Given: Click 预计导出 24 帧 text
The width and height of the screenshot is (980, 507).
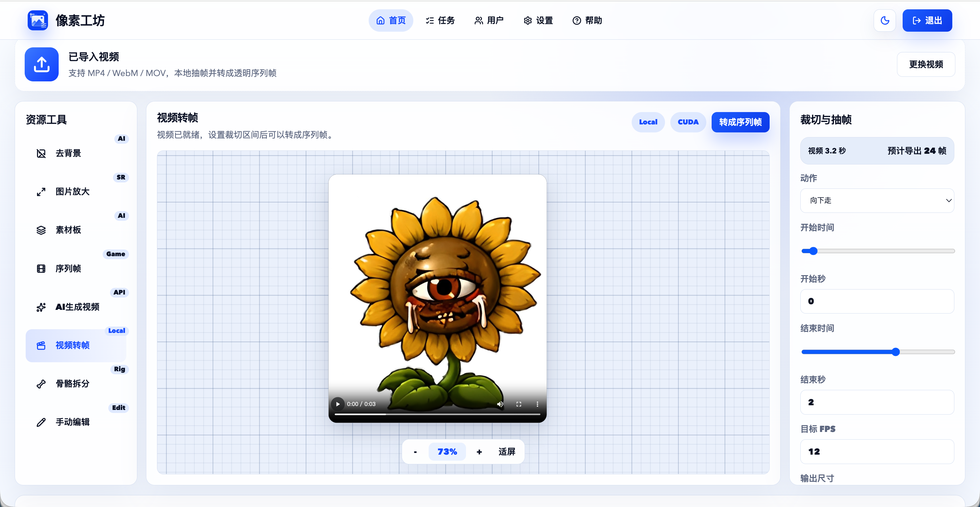Looking at the screenshot, I should [917, 151].
